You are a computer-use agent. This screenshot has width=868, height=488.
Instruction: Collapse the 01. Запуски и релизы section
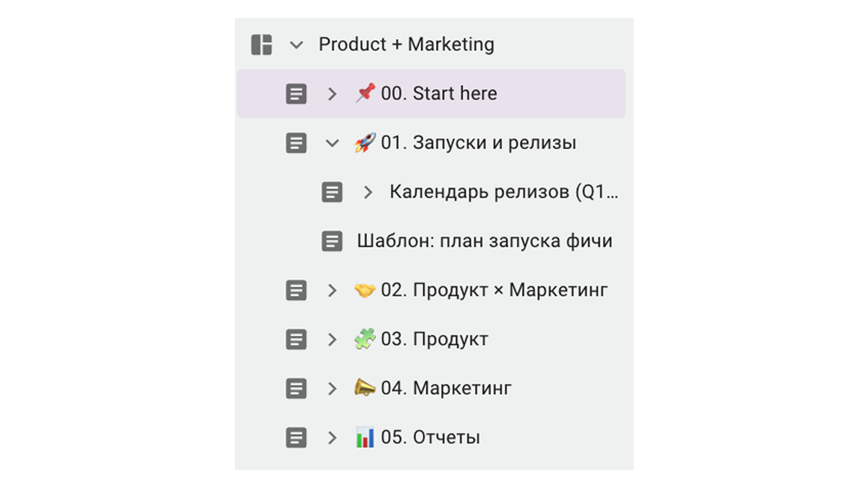click(332, 143)
